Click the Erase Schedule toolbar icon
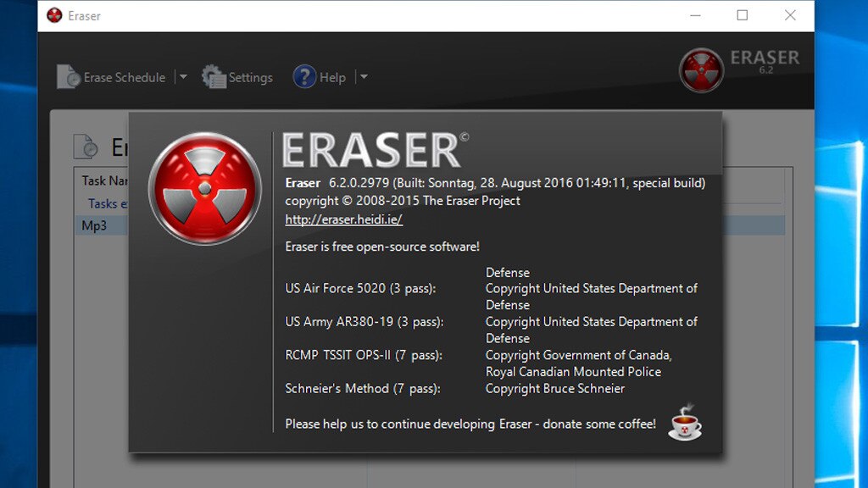 [x=69, y=77]
